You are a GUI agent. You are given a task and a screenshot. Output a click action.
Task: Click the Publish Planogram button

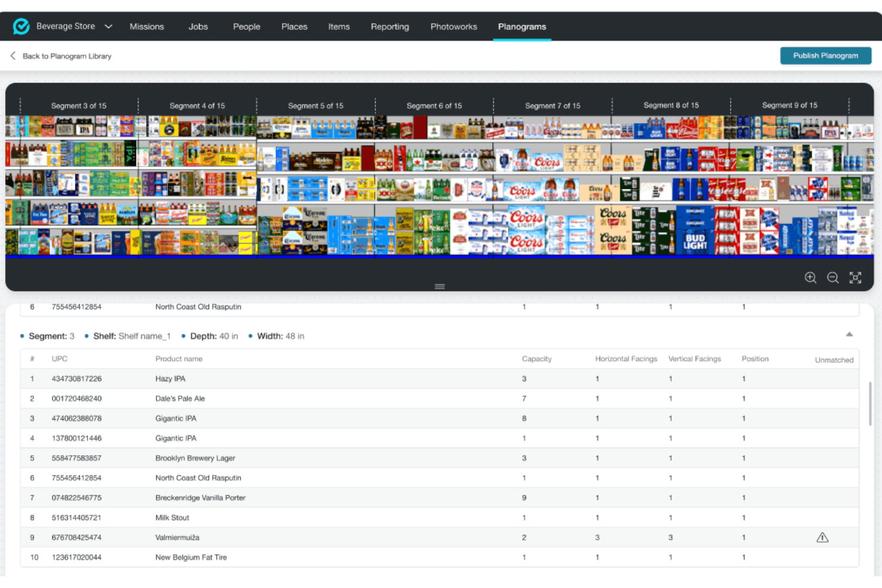click(825, 55)
